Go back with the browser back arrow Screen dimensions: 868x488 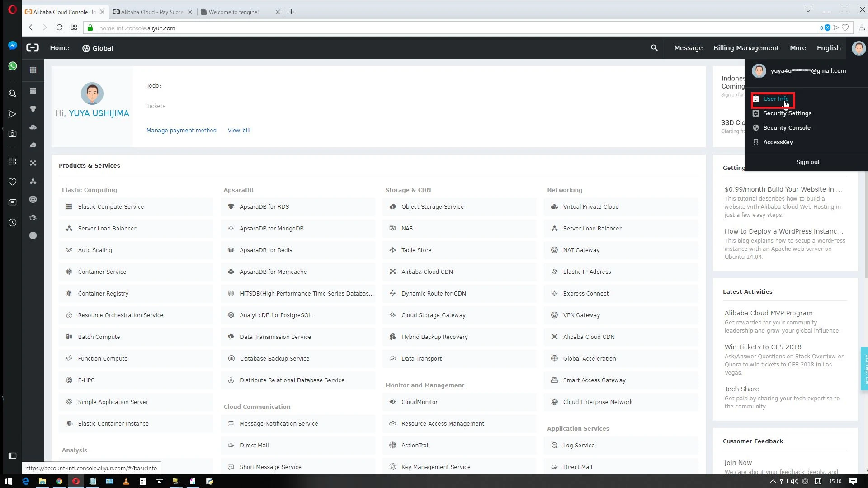31,28
